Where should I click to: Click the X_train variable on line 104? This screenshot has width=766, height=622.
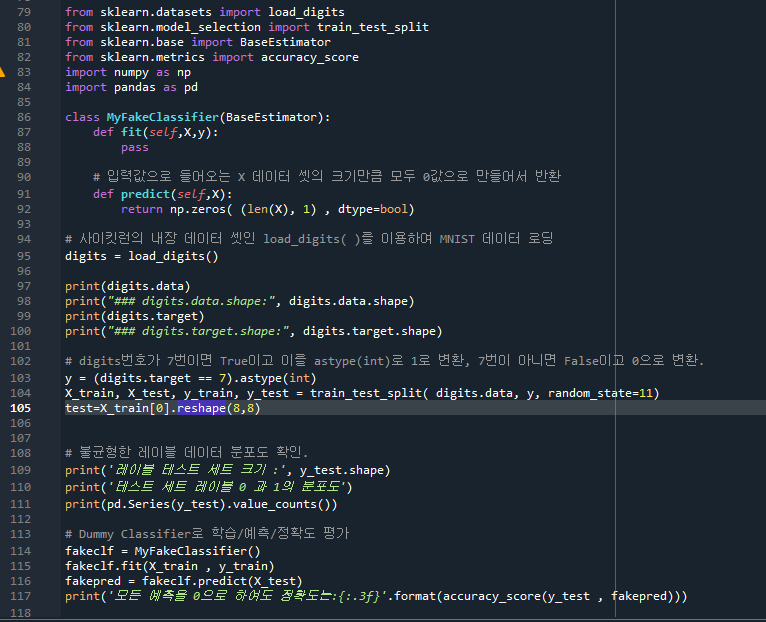click(x=89, y=393)
